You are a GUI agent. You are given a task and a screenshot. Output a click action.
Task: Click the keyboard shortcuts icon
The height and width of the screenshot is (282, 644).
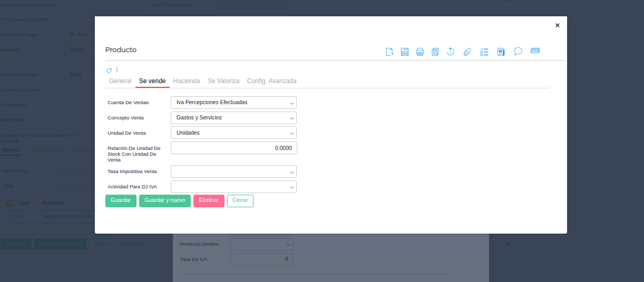coord(535,51)
